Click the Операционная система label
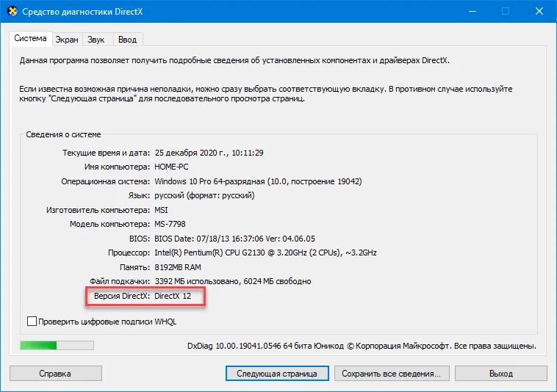557x392 pixels. tap(106, 181)
